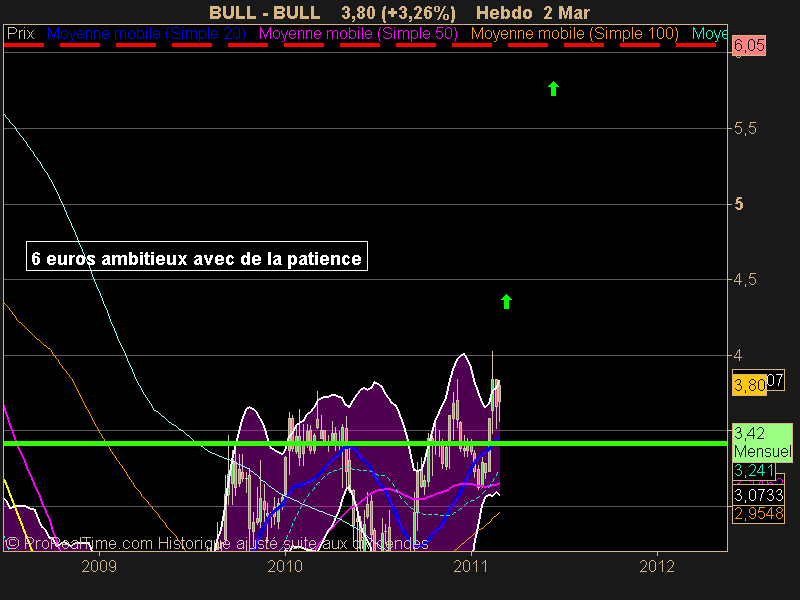Click the green '3,42 Mensuel' level label
Viewport: 800px width, 600px height.
pyautogui.click(x=762, y=442)
